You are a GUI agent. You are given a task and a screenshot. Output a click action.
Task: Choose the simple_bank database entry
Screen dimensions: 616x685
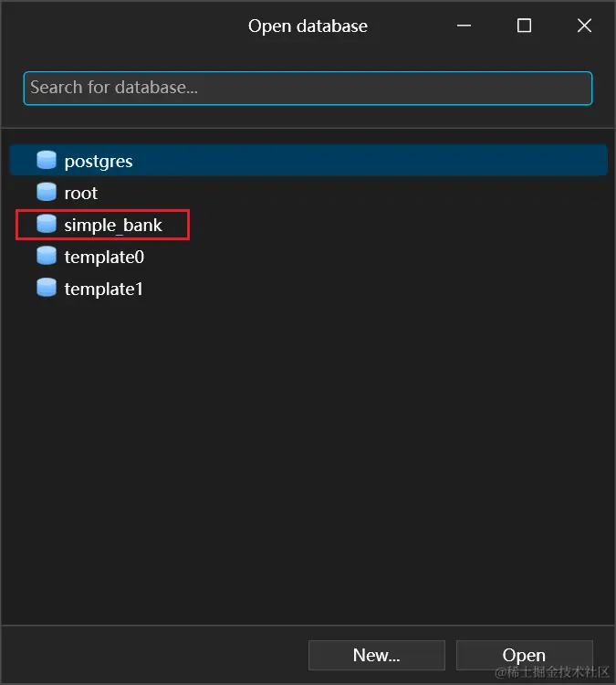(x=113, y=225)
